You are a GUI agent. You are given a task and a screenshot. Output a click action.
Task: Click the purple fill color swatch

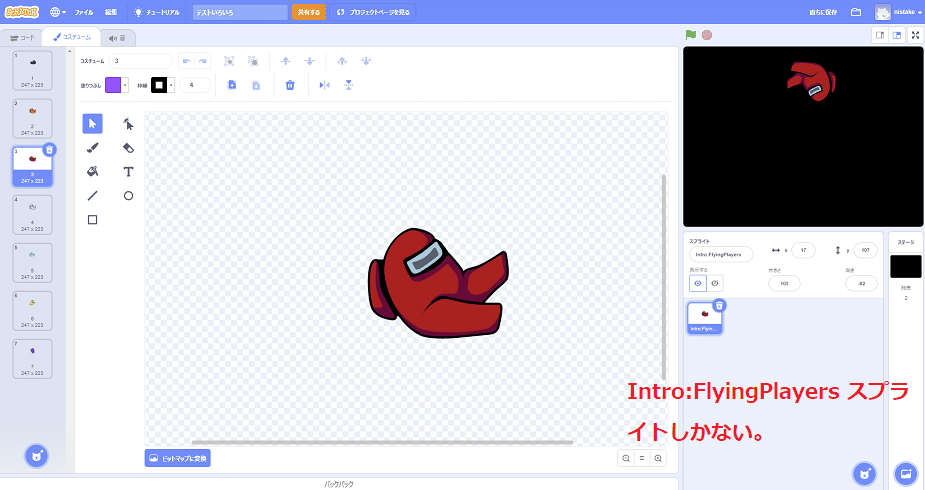(x=113, y=85)
